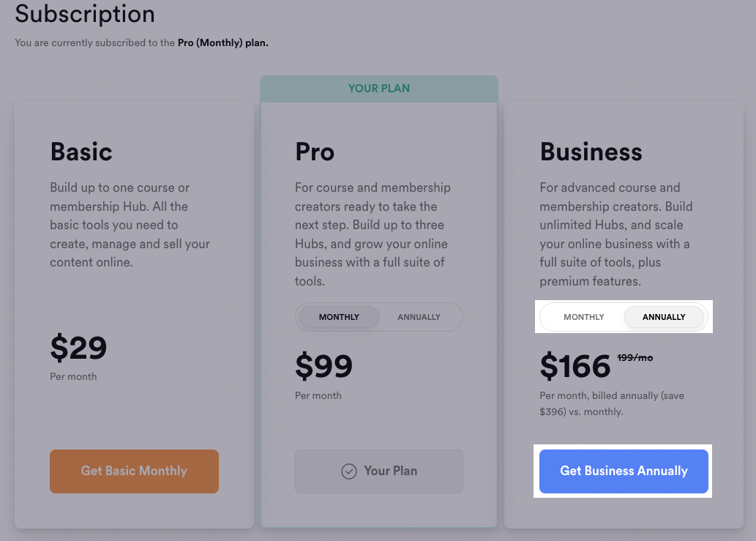Image resolution: width=756 pixels, height=541 pixels.
Task: Click the Subscription page heading
Action: pyautogui.click(x=85, y=13)
